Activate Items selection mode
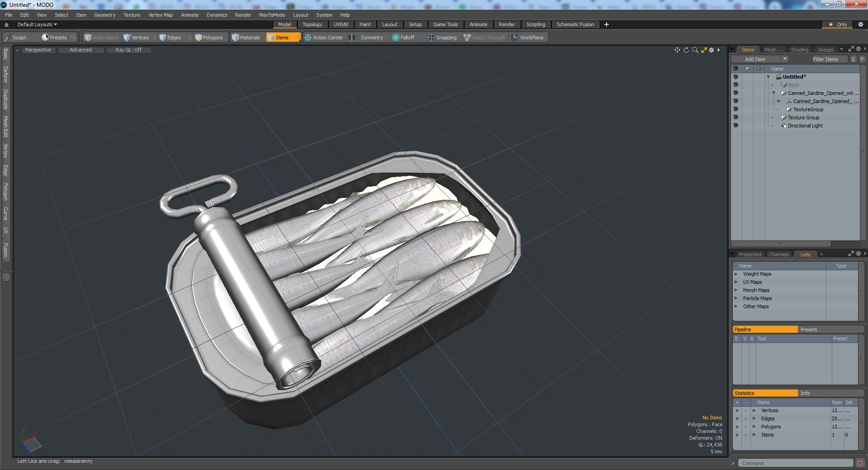This screenshot has height=470, width=868. pyautogui.click(x=283, y=38)
